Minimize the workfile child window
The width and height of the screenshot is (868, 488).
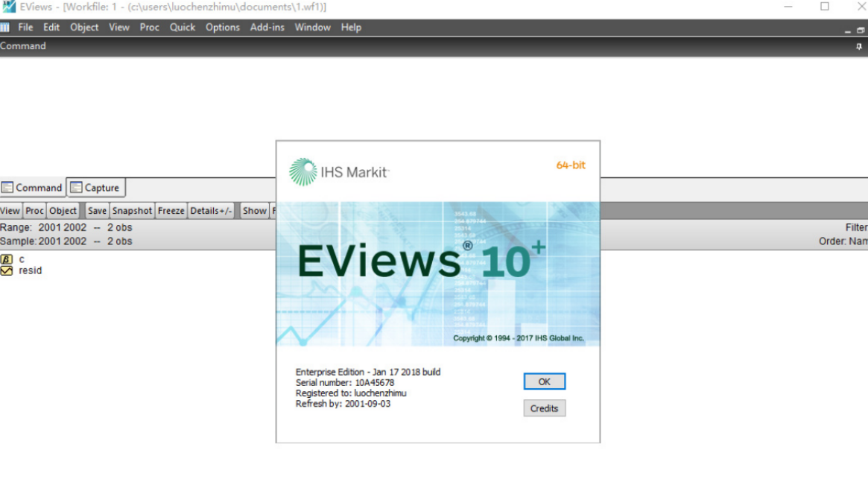point(848,31)
